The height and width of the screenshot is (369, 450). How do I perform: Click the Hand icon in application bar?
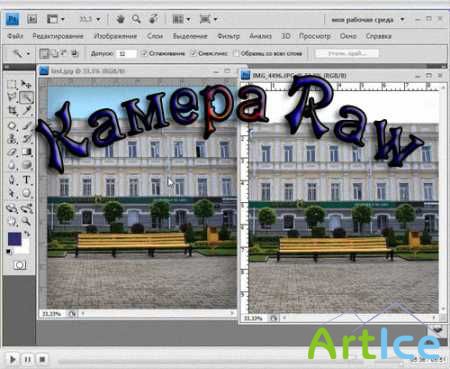coord(120,19)
